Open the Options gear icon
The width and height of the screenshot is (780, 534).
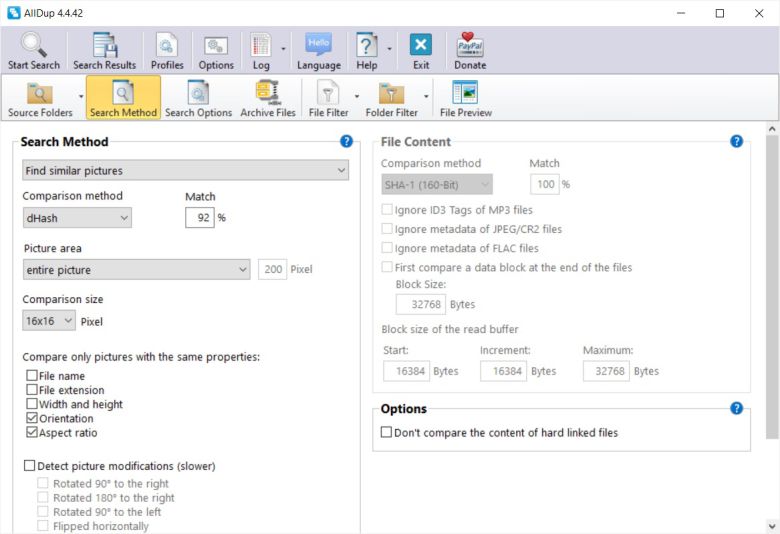coord(216,50)
